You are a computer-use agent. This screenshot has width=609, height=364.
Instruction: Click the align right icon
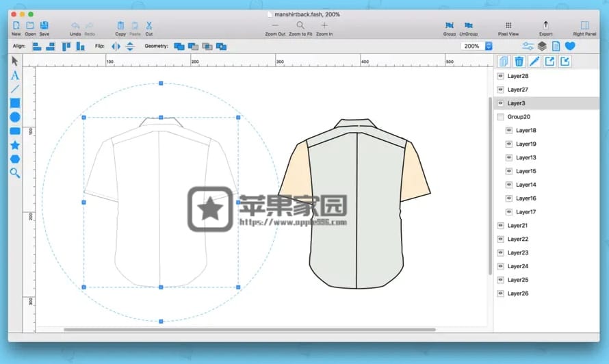pos(51,47)
